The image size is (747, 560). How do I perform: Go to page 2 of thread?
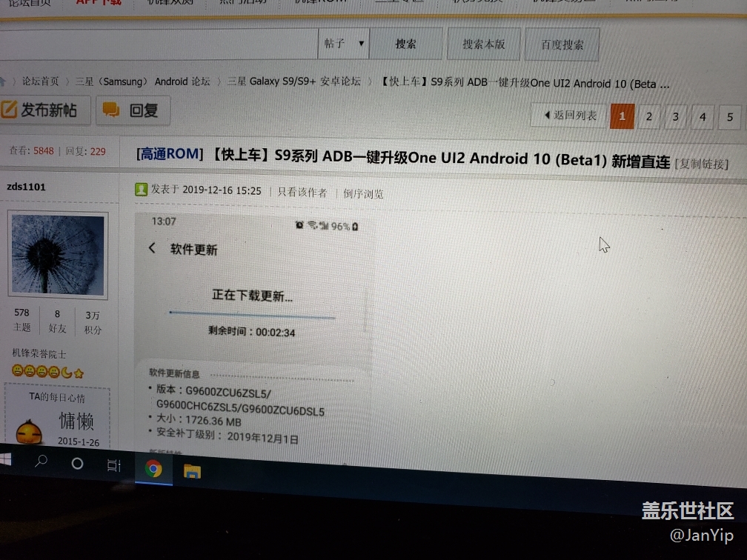point(648,116)
